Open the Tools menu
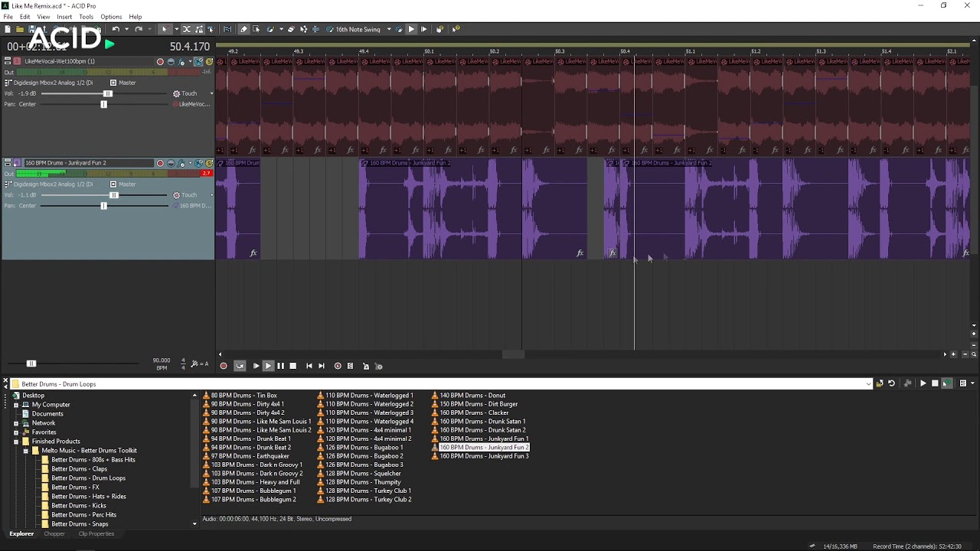 point(86,17)
